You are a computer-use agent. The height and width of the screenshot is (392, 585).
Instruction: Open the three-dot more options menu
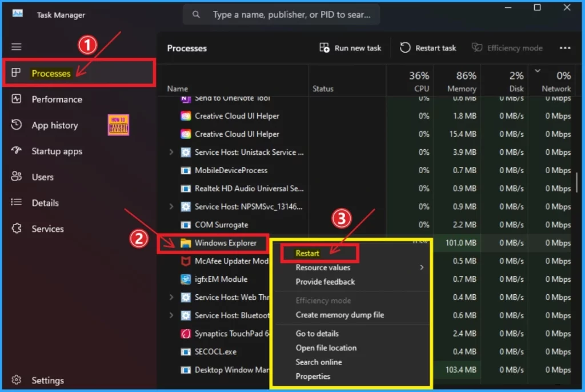(x=565, y=48)
